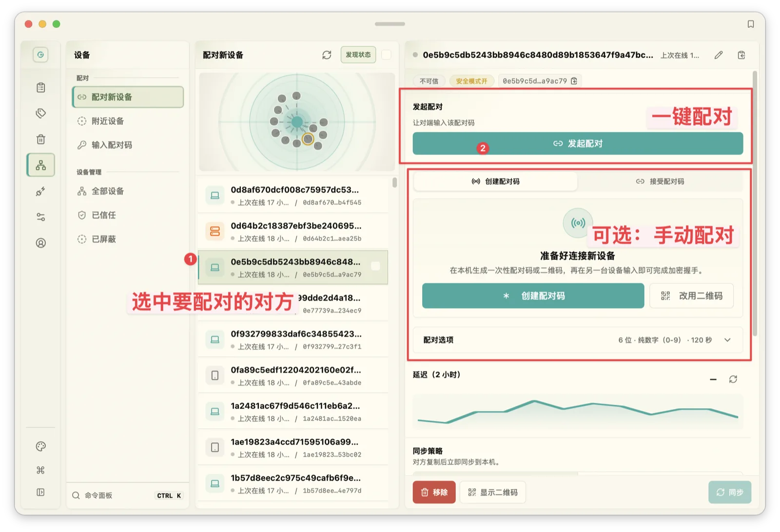Toggle the 发现状态 button
780x532 pixels.
pyautogui.click(x=358, y=55)
